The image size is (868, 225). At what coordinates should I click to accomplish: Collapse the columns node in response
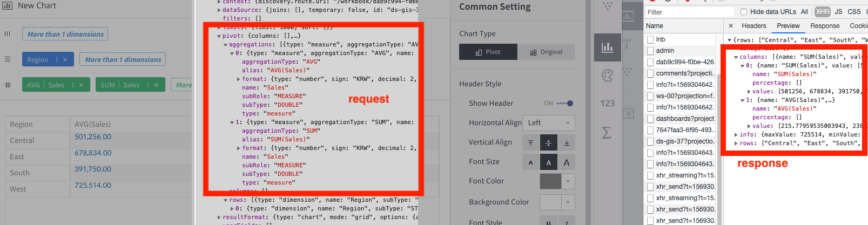pyautogui.click(x=736, y=57)
